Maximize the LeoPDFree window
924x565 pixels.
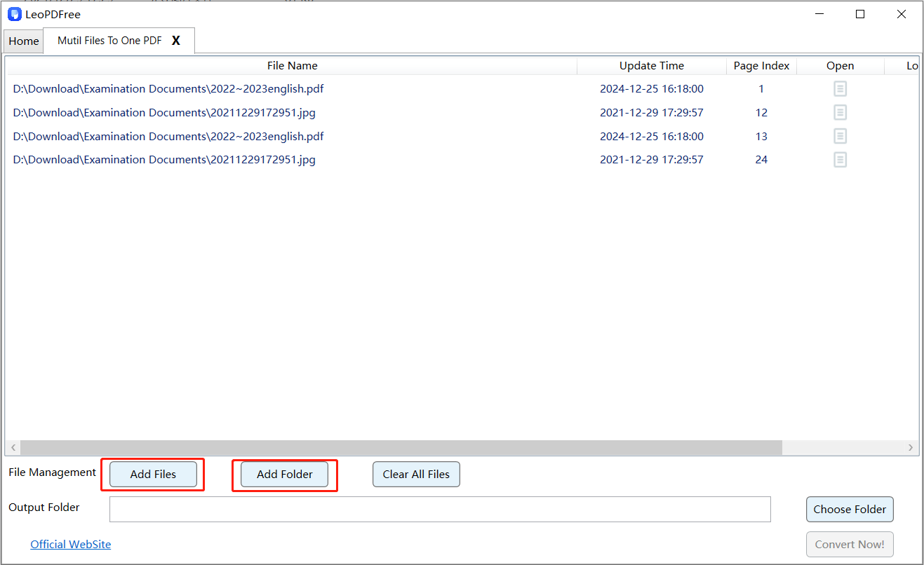[x=860, y=14]
